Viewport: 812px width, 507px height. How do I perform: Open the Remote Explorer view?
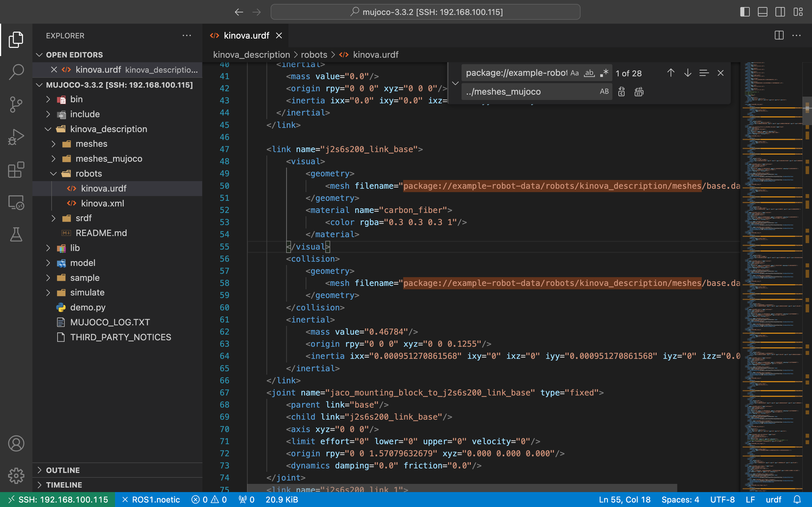coord(16,203)
